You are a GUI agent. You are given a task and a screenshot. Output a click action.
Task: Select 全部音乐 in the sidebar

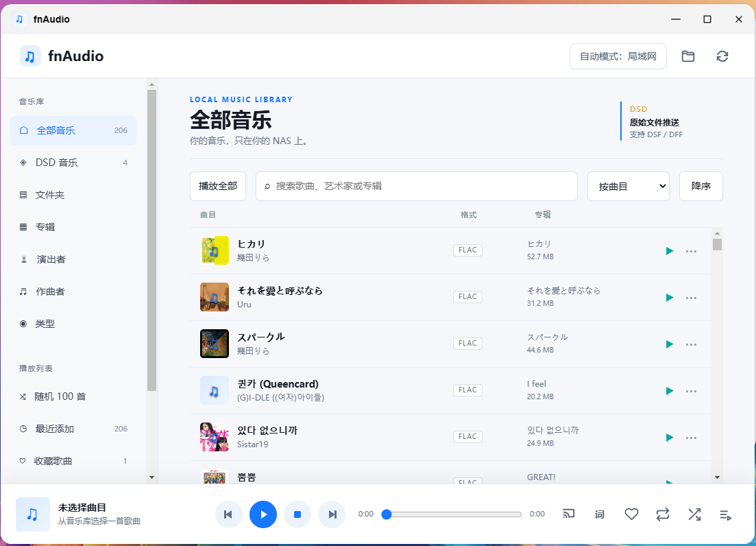(73, 130)
